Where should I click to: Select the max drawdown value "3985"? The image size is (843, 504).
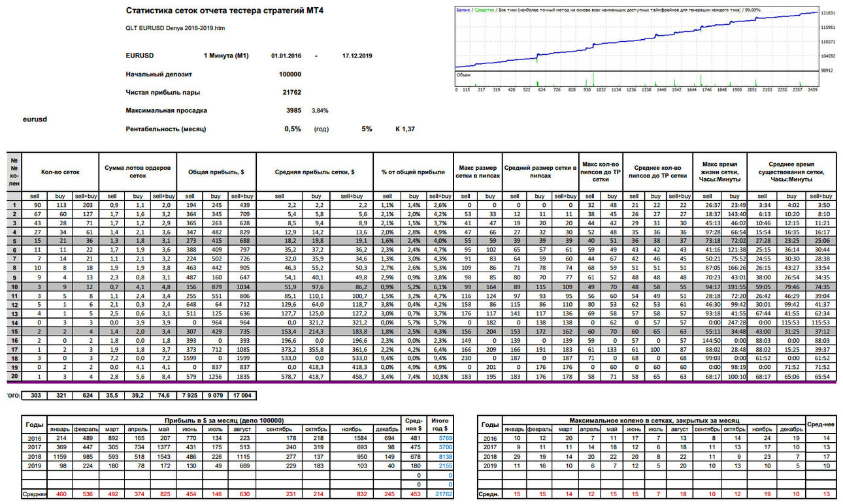click(293, 111)
